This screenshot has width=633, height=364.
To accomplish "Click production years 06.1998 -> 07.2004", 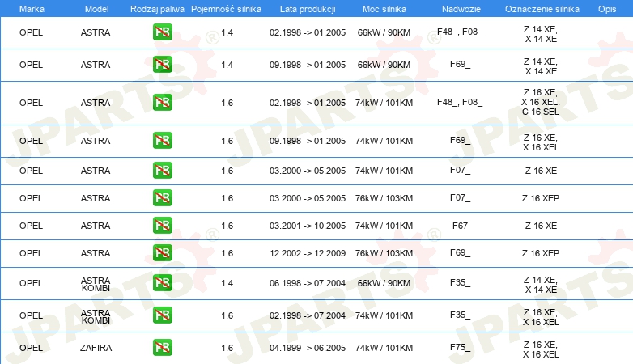I will [308, 283].
